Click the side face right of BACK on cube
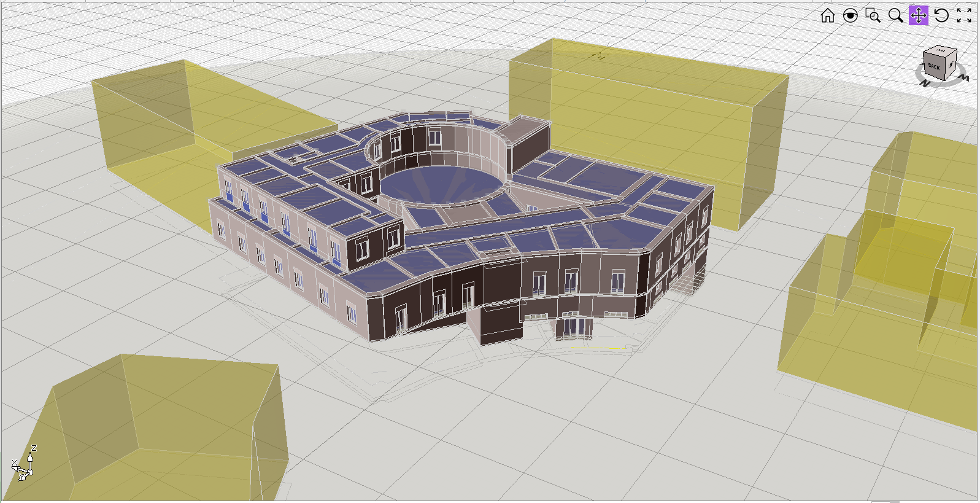Screen dimensions: 980x503 click(950, 64)
